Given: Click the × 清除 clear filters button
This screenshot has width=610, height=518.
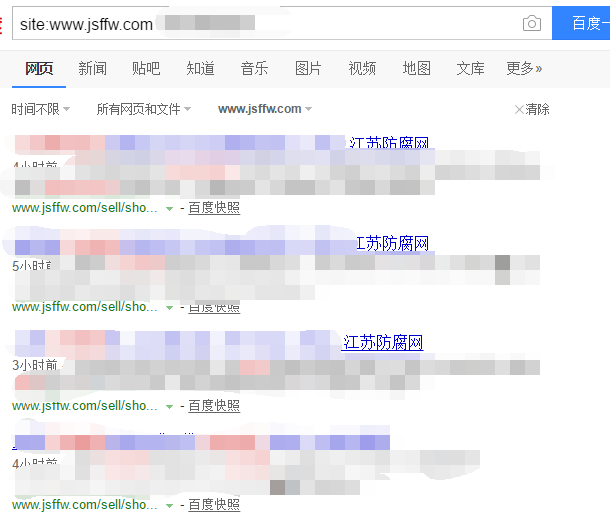Looking at the screenshot, I should point(532,109).
